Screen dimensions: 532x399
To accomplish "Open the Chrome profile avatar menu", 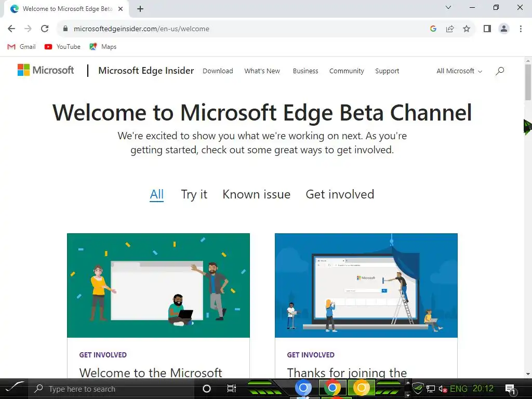I will tap(504, 29).
